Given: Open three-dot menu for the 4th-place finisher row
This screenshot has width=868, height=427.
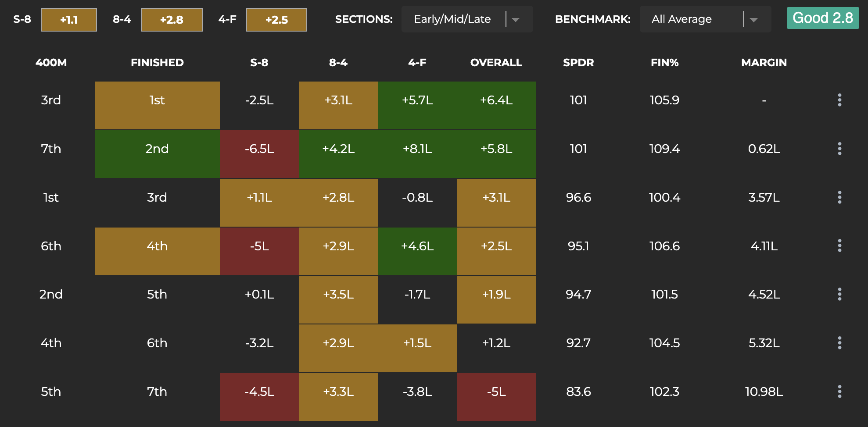Looking at the screenshot, I should pyautogui.click(x=839, y=246).
